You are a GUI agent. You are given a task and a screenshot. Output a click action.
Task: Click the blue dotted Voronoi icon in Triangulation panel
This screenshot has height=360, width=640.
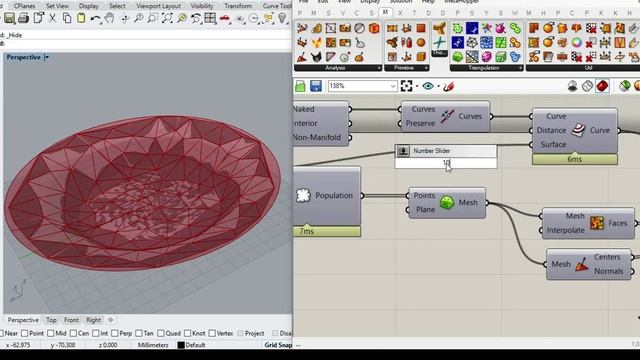(x=486, y=42)
